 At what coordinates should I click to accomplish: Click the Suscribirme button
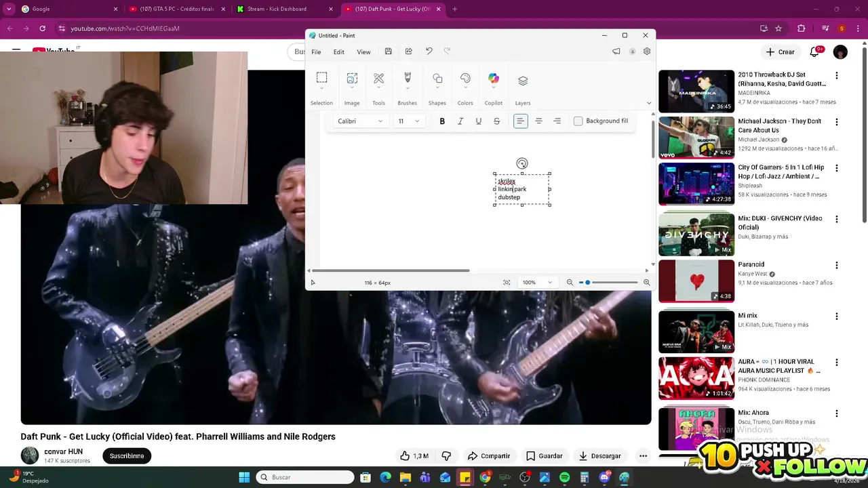[127, 456]
